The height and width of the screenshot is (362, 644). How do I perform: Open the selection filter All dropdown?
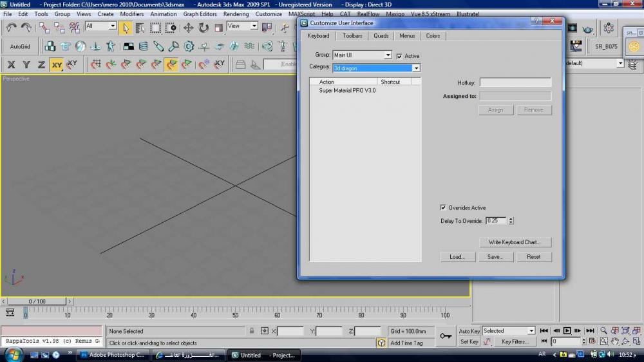[x=100, y=26]
